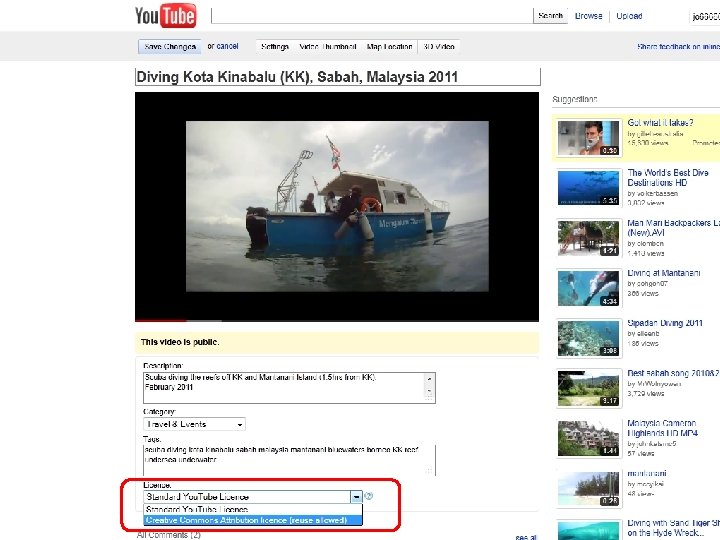Open the Got what it takes thumbnail
The height and width of the screenshot is (540, 720).
coord(589,138)
